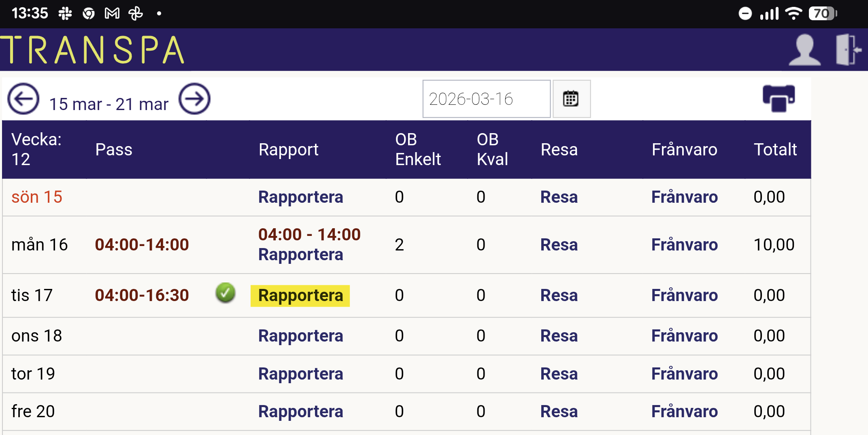Open Resa for sön 15

[x=559, y=197]
